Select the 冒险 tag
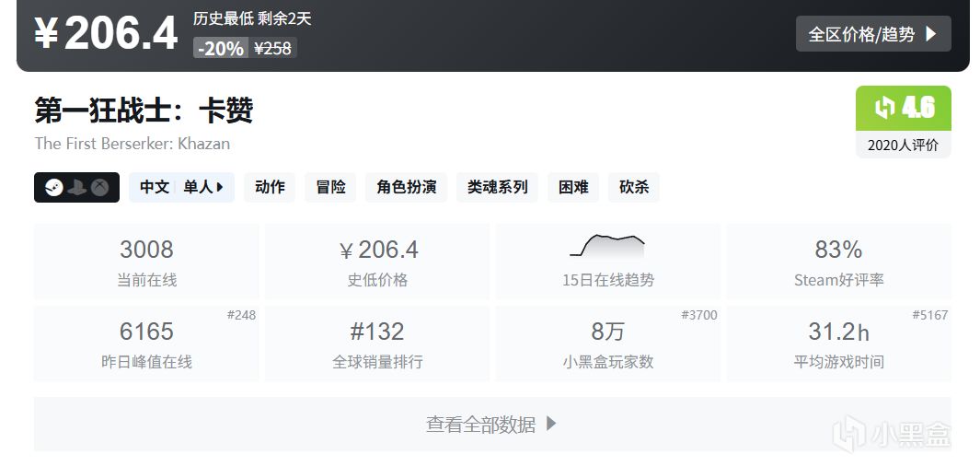980x466 pixels. tap(330, 187)
